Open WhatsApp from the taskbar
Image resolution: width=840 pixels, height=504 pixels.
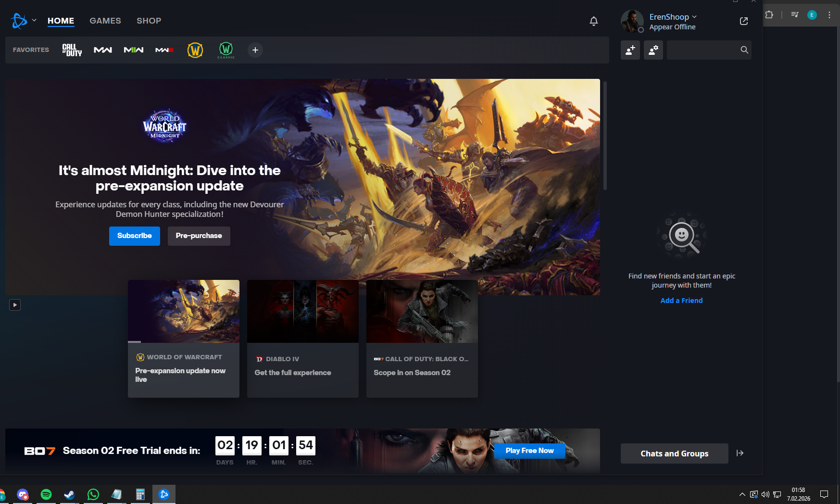coord(93,494)
